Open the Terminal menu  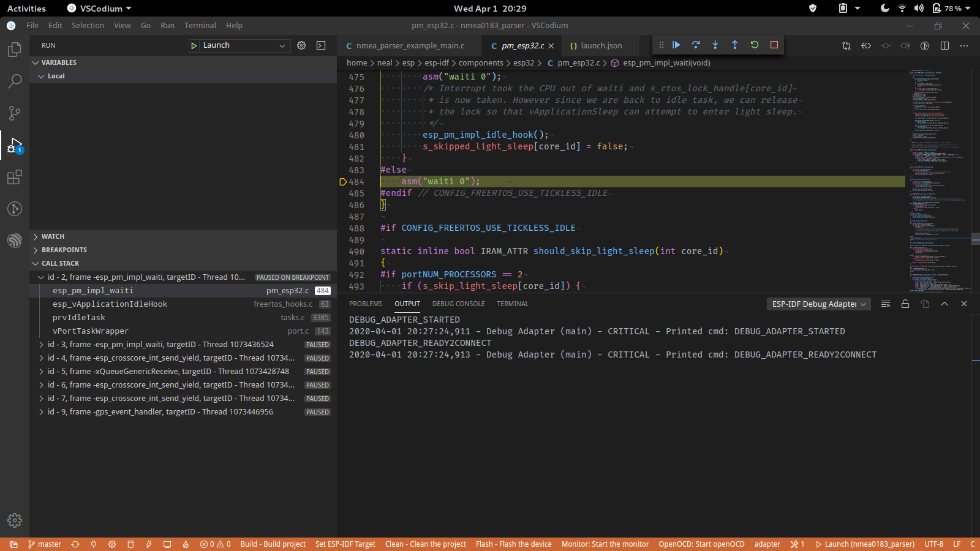coord(200,25)
